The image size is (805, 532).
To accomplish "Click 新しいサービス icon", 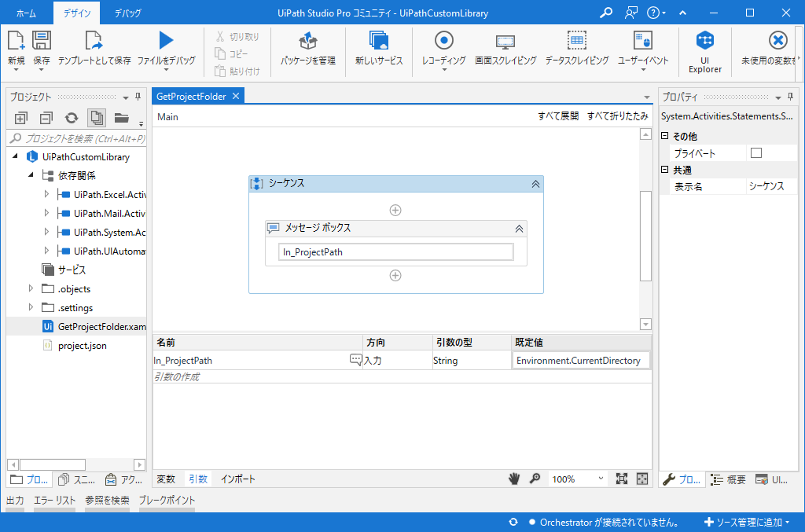I will pos(379,41).
